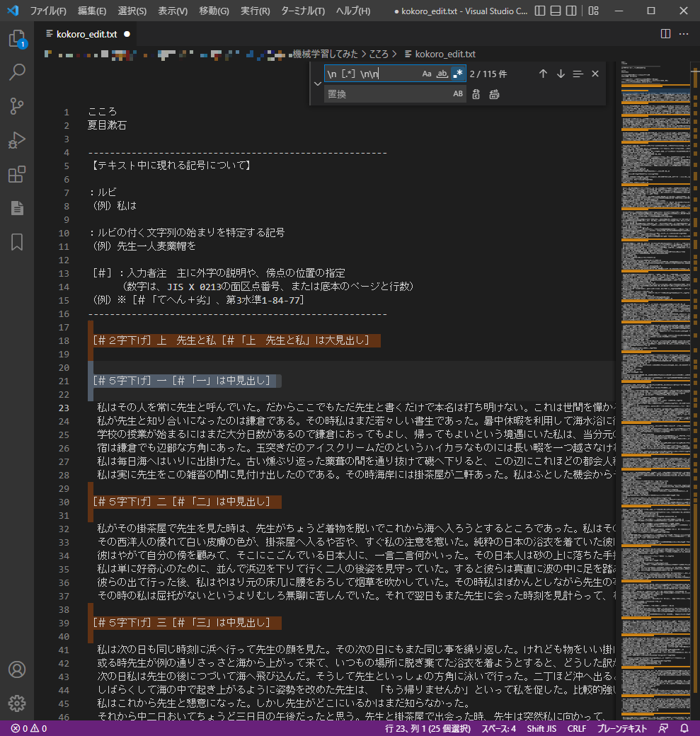Open the Source Control view
The width and height of the screenshot is (700, 736).
click(17, 106)
